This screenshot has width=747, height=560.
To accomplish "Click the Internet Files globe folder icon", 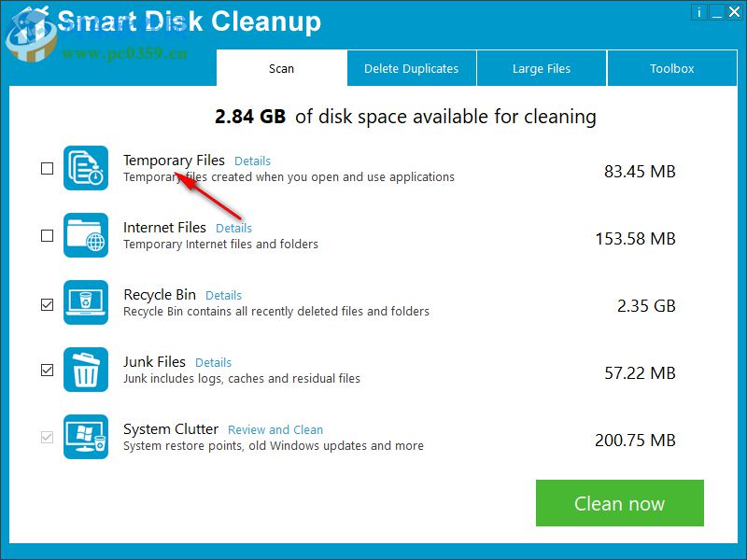I will coord(87,235).
